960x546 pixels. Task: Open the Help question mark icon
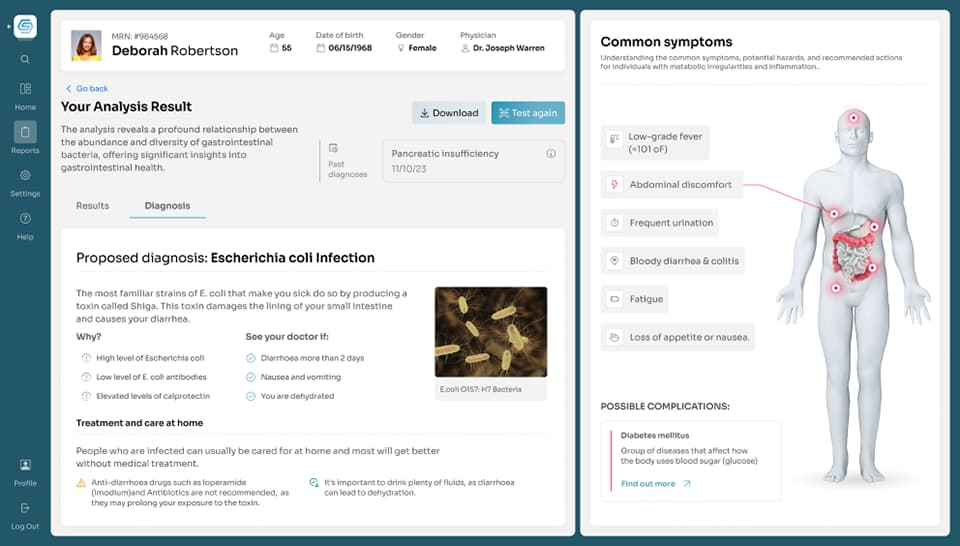(x=25, y=219)
